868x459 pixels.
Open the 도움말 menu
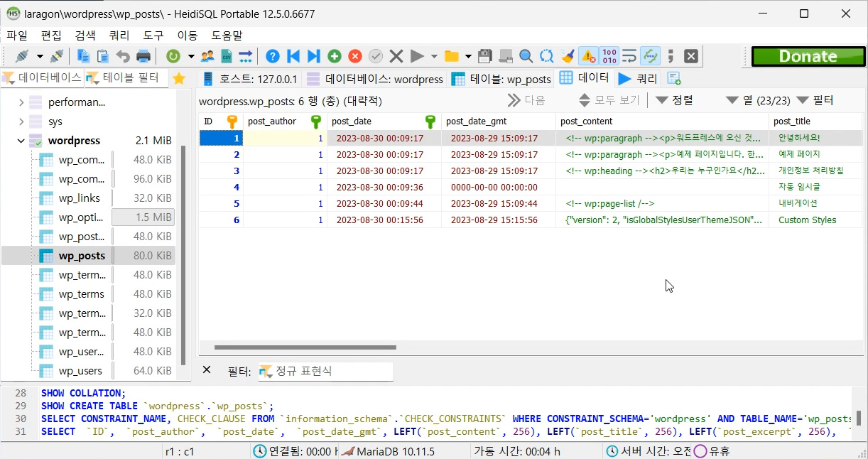point(227,35)
